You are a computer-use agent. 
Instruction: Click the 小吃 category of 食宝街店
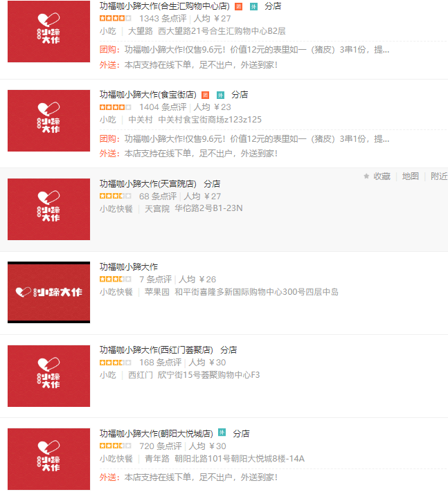tap(108, 120)
